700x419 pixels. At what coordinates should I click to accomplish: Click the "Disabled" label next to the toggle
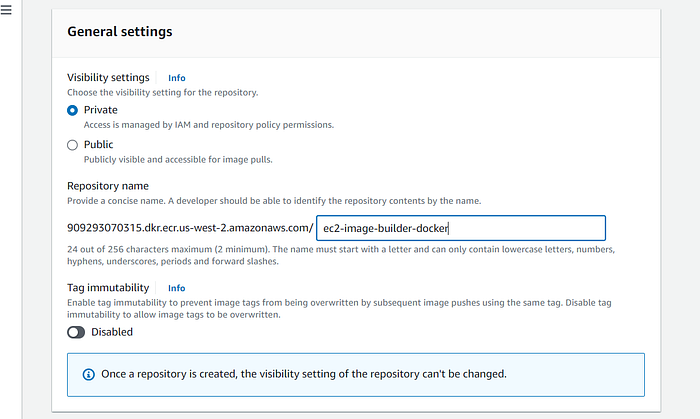pyautogui.click(x=112, y=332)
